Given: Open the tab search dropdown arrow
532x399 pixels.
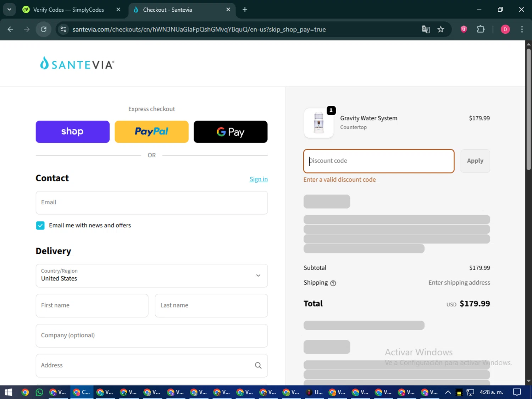Looking at the screenshot, I should pos(9,10).
